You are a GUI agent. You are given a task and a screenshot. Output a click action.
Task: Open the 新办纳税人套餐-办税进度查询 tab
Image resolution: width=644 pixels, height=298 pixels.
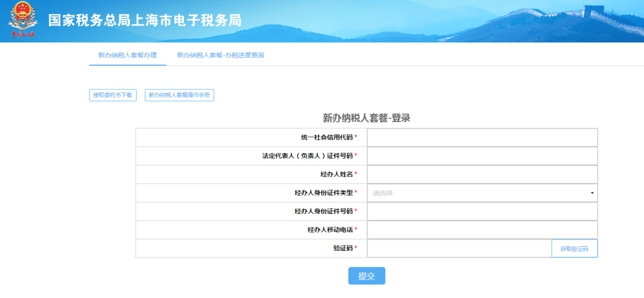coord(220,55)
